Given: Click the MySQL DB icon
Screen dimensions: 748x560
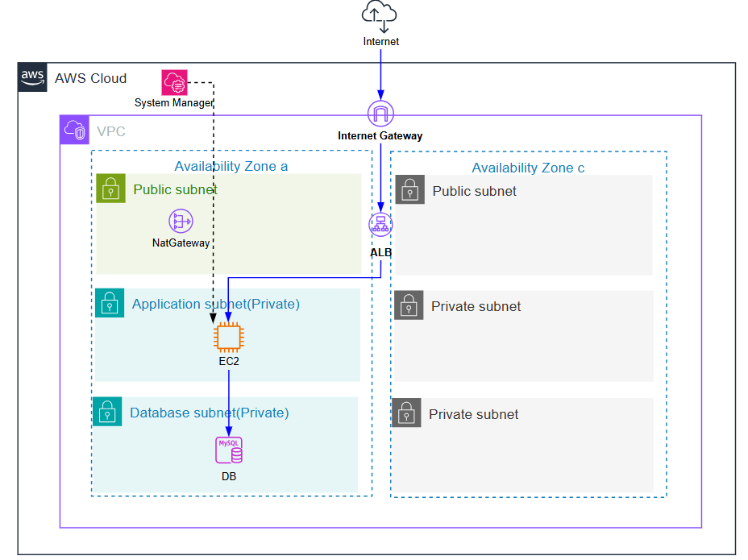Looking at the screenshot, I should [228, 450].
